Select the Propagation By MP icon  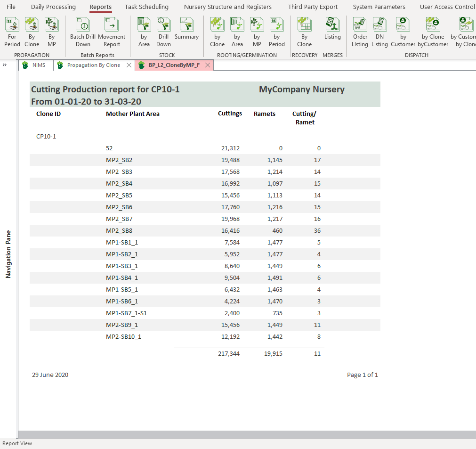(x=51, y=32)
